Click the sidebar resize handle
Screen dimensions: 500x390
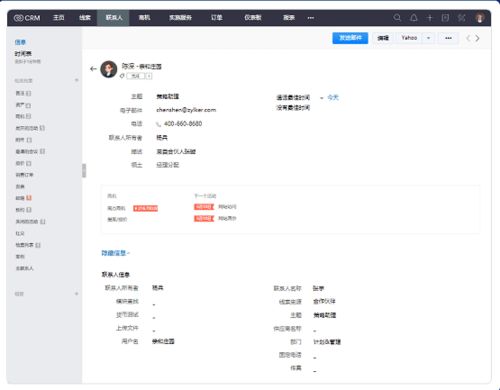pos(84,171)
